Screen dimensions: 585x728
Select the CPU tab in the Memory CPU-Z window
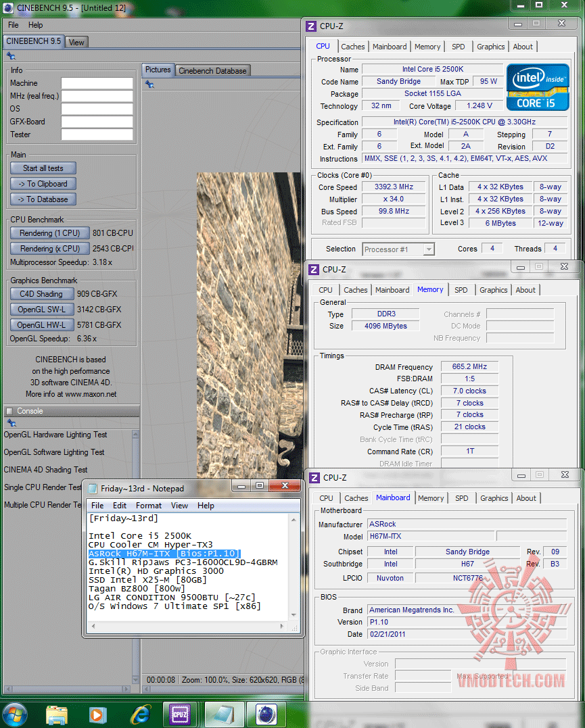pos(326,290)
